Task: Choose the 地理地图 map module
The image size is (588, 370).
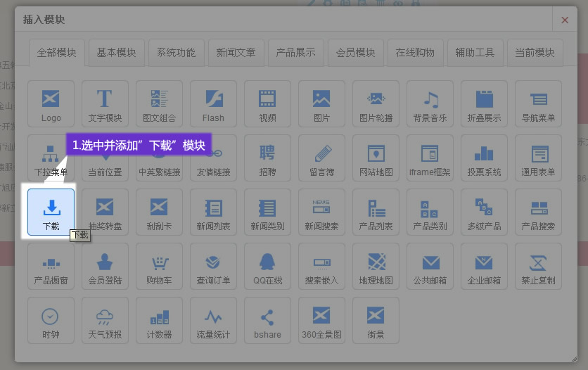Action: [x=376, y=267]
